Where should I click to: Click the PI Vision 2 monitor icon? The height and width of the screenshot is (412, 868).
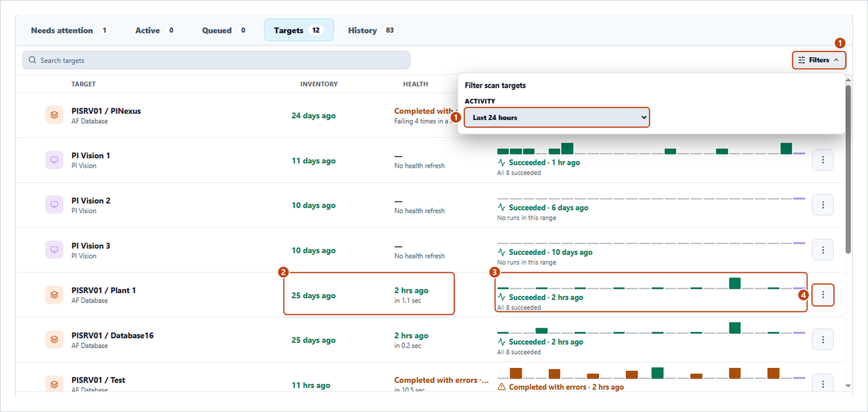54,205
